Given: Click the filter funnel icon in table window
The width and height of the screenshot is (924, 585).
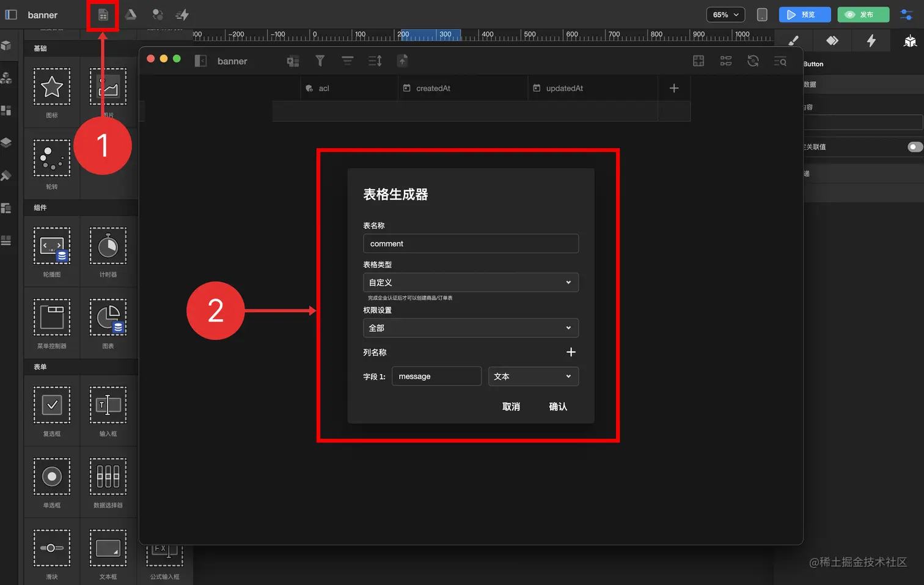Looking at the screenshot, I should 320,61.
